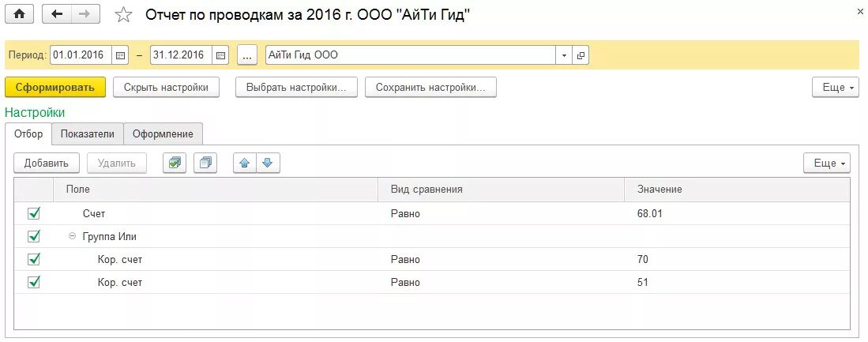This screenshot has width=868, height=342.
Task: Open calendar for period start date
Action: pos(121,55)
